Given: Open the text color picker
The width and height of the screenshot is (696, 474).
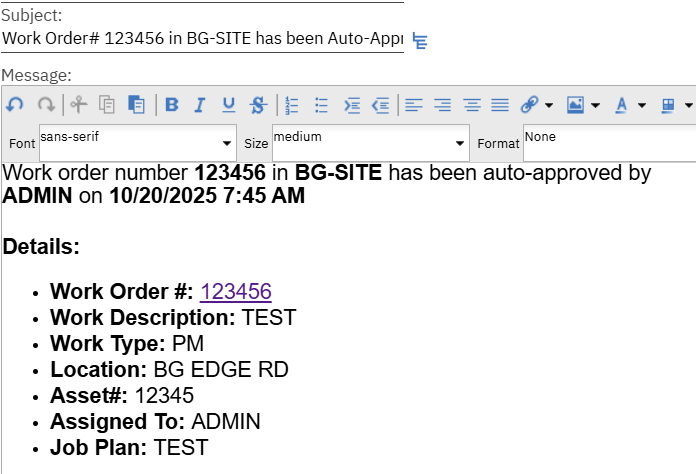Looking at the screenshot, I should point(622,104).
